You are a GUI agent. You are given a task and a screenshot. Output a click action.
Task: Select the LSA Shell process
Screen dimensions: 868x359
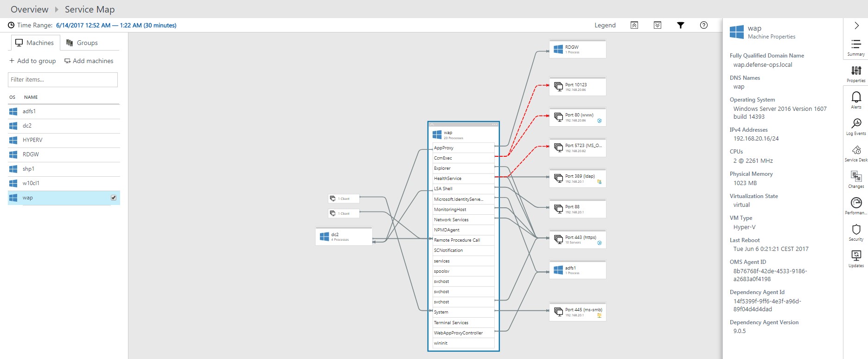point(463,189)
